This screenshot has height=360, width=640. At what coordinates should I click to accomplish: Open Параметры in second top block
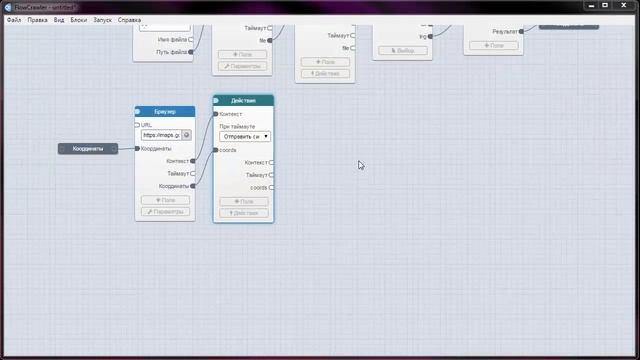coord(242,66)
